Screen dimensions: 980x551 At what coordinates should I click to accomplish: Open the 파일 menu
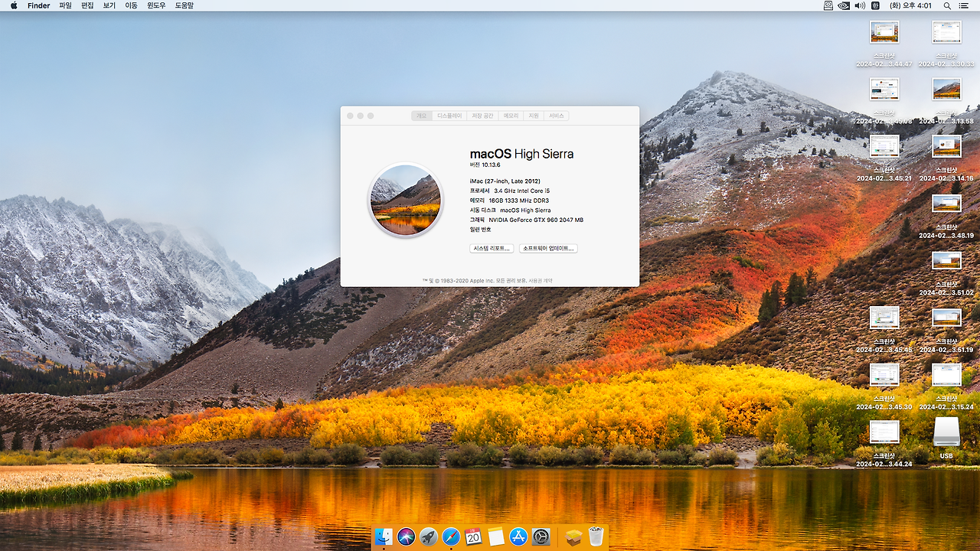tap(65, 5)
